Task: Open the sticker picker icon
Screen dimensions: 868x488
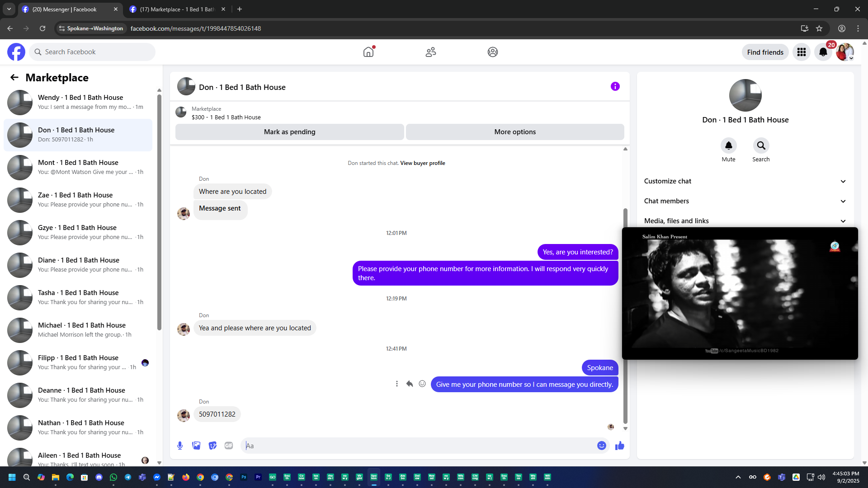Action: (x=212, y=446)
